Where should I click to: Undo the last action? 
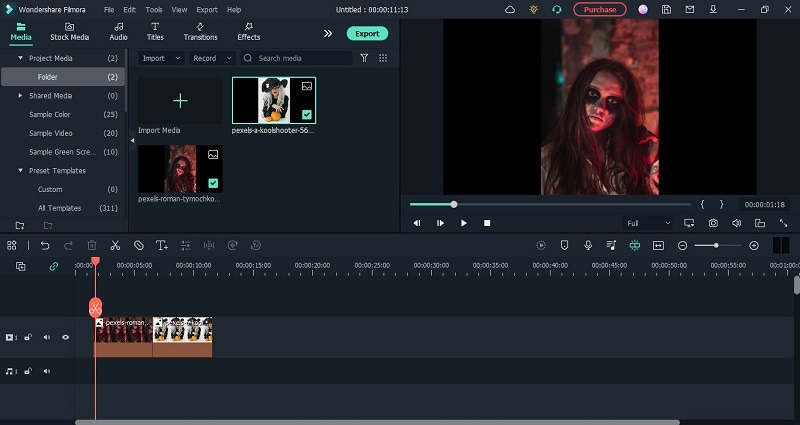click(x=45, y=245)
